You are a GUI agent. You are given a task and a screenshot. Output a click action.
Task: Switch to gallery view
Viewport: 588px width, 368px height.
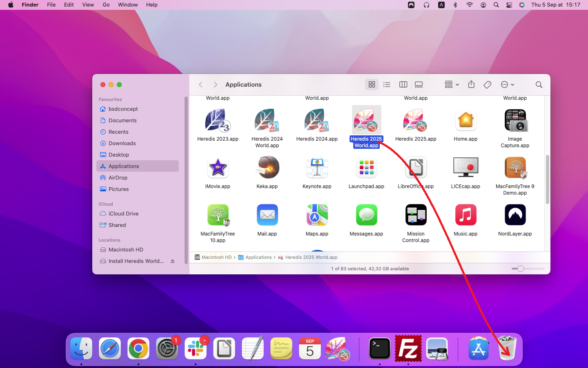pyautogui.click(x=419, y=85)
